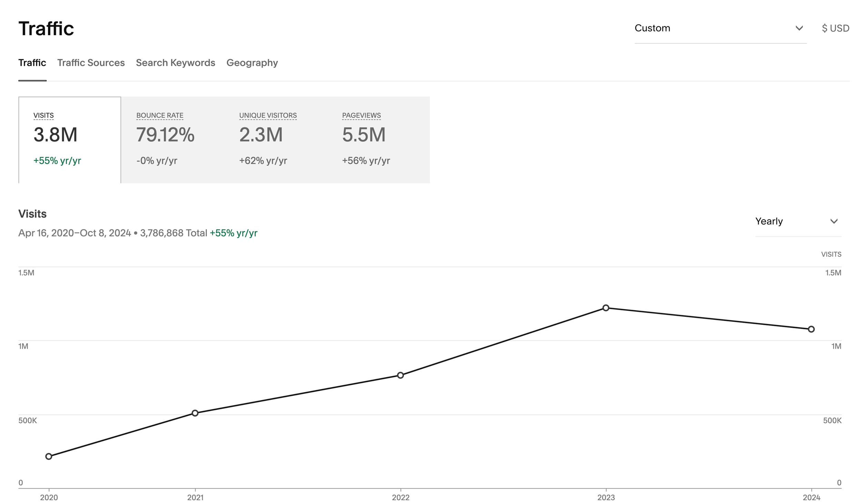The height and width of the screenshot is (504, 862).
Task: Go to the Geography tab
Action: click(x=252, y=63)
